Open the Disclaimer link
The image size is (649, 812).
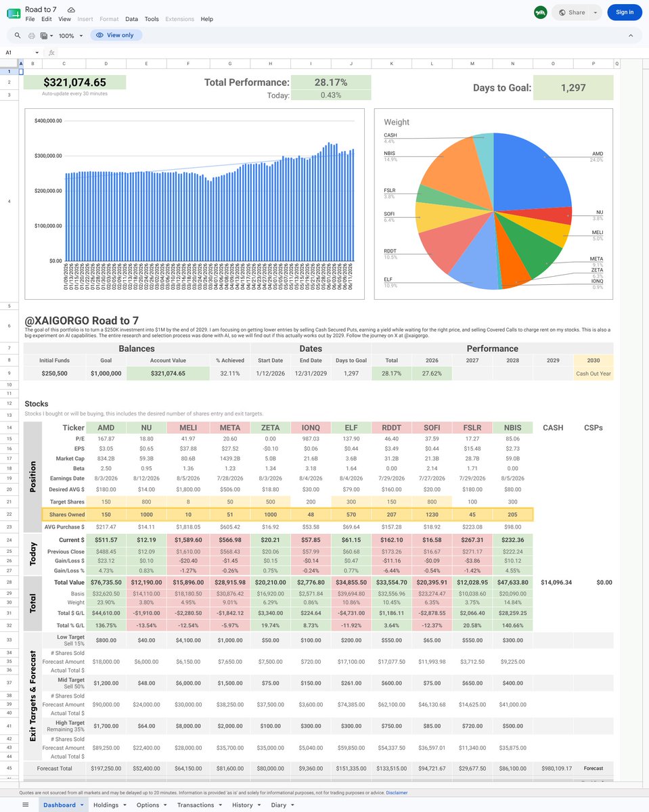[397, 792]
